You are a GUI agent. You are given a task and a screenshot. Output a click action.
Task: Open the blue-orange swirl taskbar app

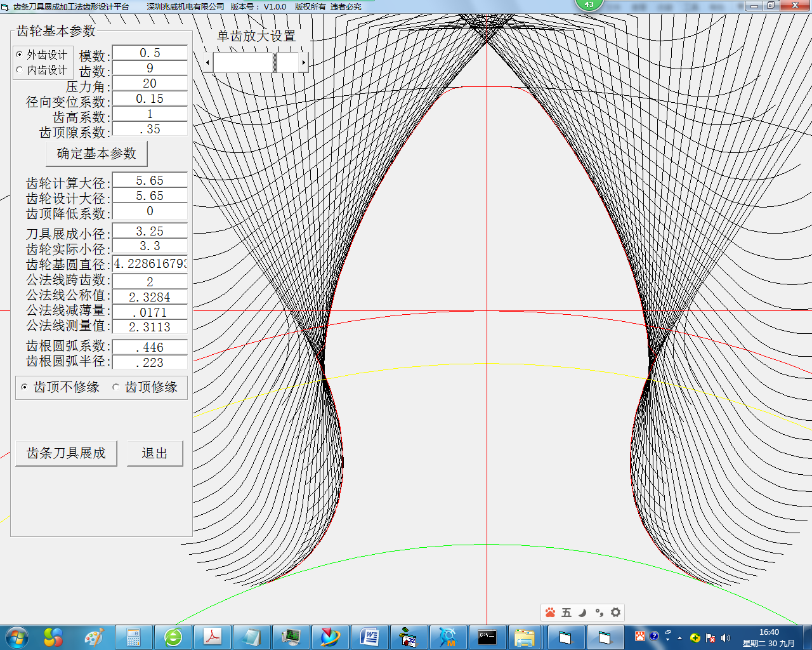[x=331, y=637]
